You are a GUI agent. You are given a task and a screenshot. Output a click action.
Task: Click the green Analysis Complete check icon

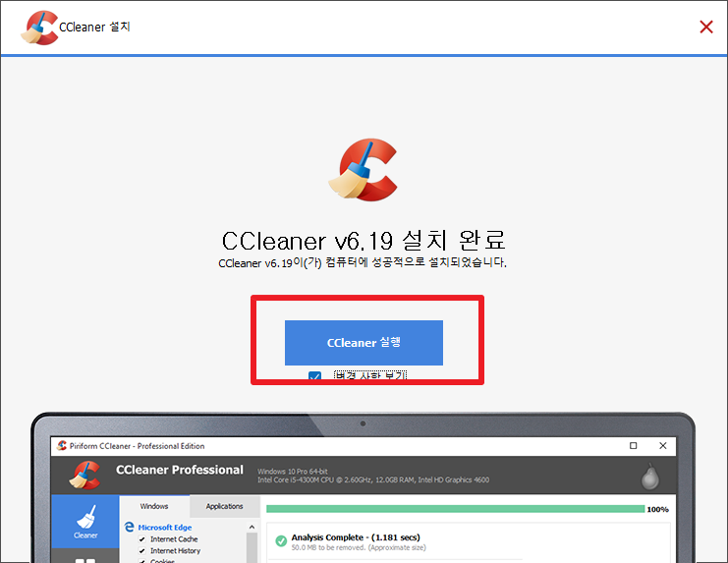click(281, 541)
